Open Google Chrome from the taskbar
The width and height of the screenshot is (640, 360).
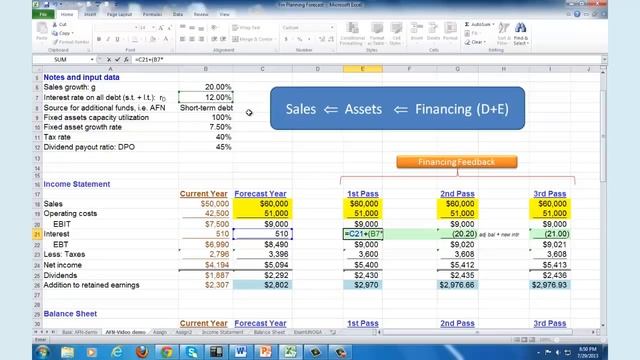pyautogui.click(x=166, y=352)
